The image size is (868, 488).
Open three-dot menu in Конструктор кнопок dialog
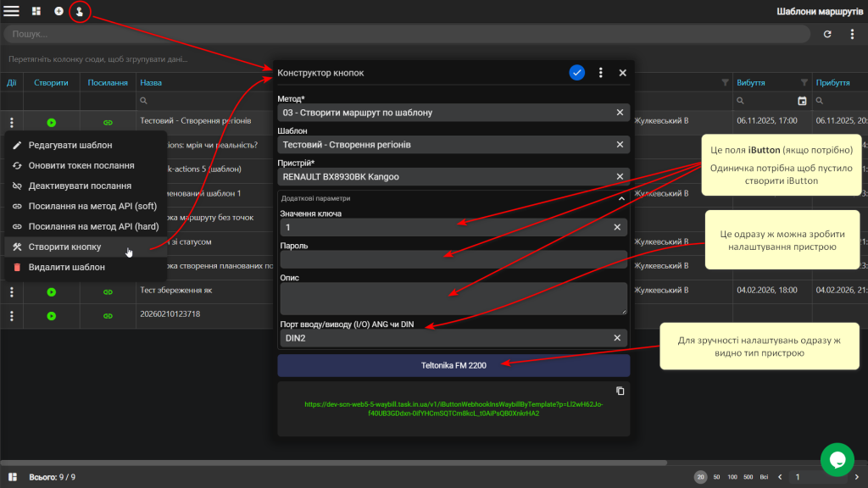[601, 73]
